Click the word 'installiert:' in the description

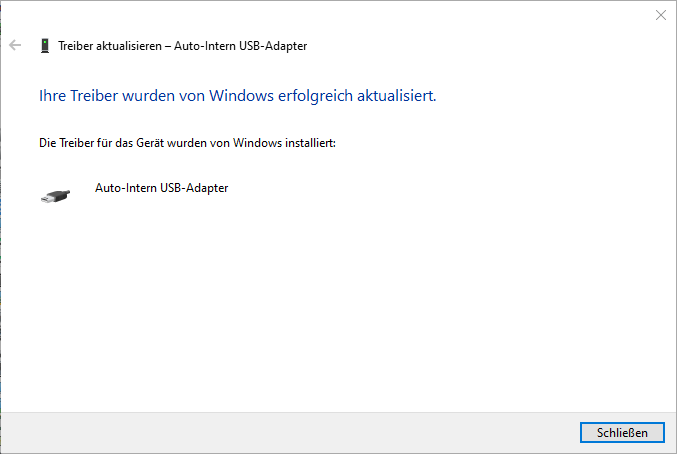pos(308,143)
